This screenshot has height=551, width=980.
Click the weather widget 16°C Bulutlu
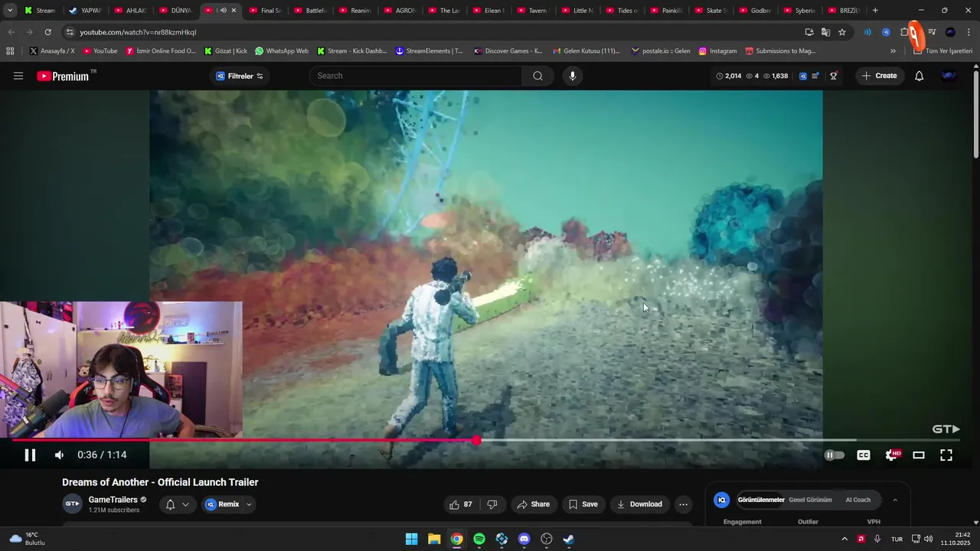tap(28, 539)
